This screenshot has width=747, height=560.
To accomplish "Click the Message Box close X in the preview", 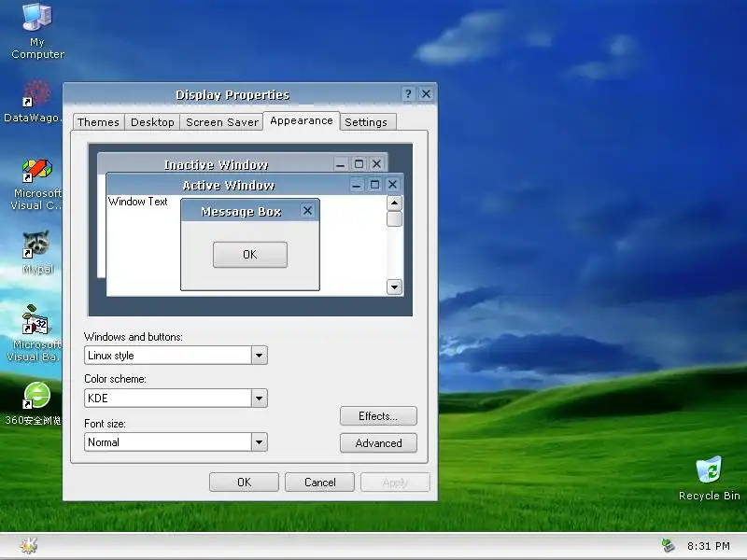I will click(x=308, y=211).
